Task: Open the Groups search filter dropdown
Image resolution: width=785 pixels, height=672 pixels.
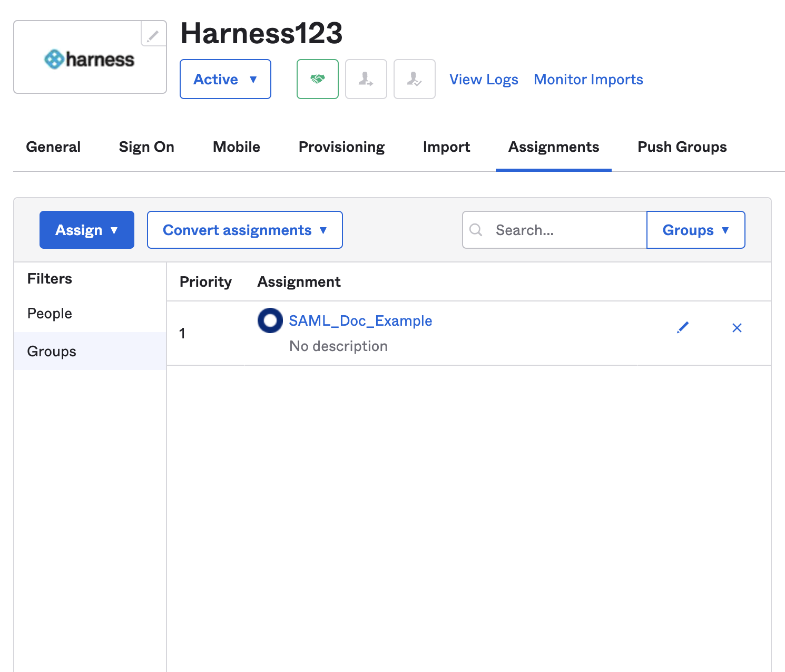Action: pyautogui.click(x=695, y=230)
